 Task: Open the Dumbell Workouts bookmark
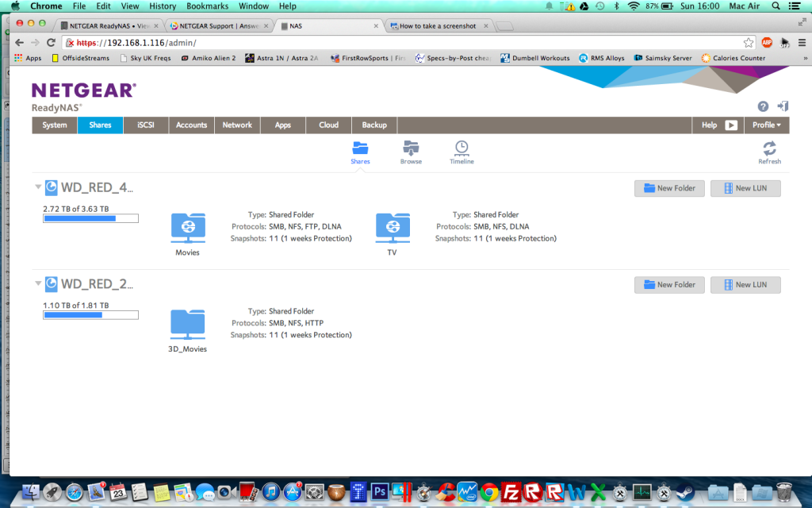click(535, 58)
